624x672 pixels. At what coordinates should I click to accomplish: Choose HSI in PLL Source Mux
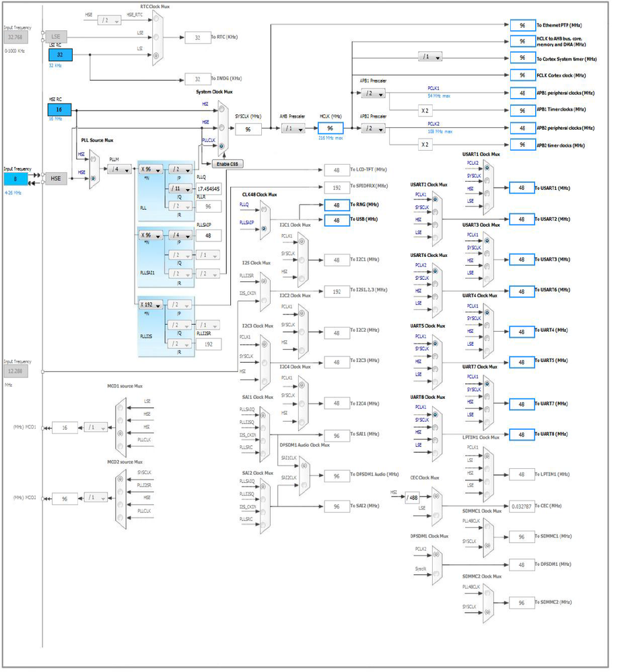93,159
